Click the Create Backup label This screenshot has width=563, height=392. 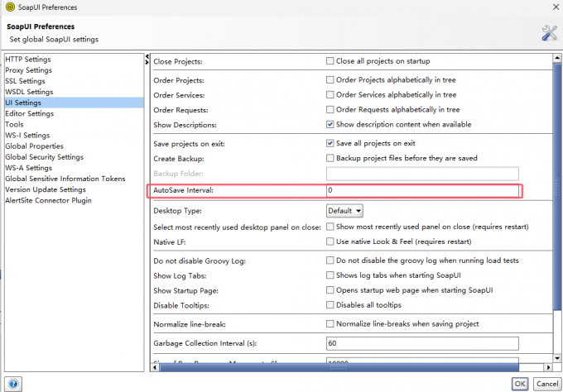point(179,159)
